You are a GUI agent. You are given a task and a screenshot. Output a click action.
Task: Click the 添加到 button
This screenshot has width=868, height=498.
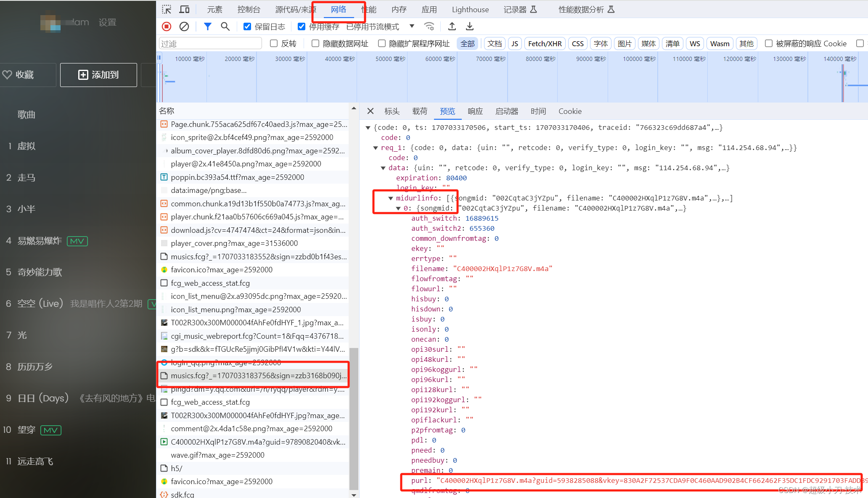(x=98, y=75)
